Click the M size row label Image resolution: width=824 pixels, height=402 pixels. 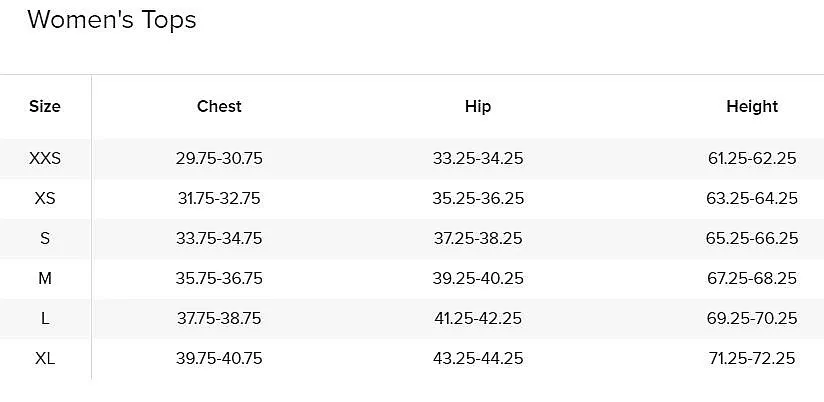pos(45,278)
